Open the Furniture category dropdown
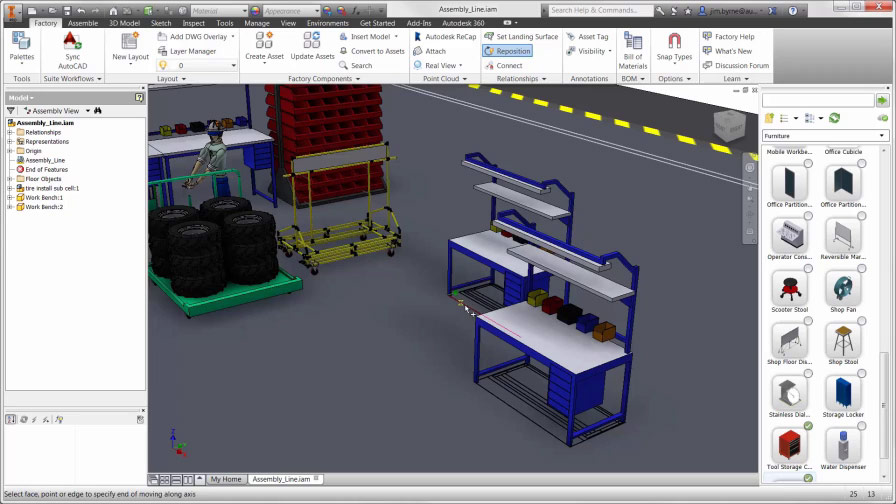The width and height of the screenshot is (896, 504). (825, 135)
